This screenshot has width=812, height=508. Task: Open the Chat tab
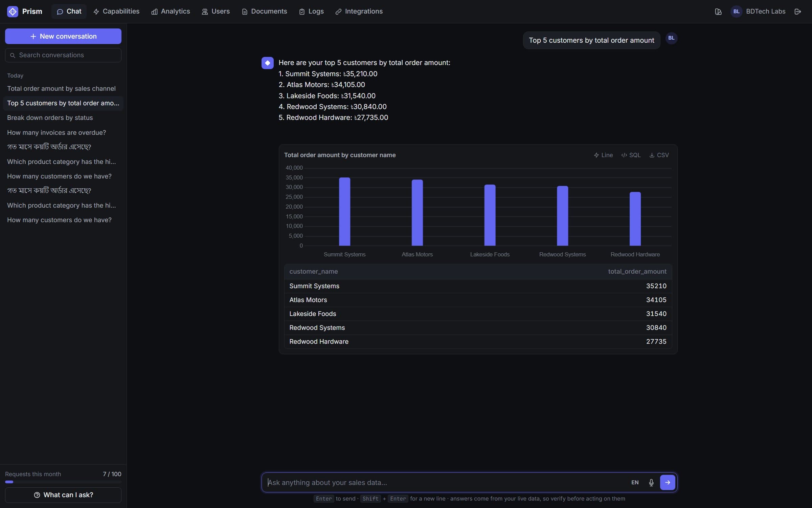[69, 12]
